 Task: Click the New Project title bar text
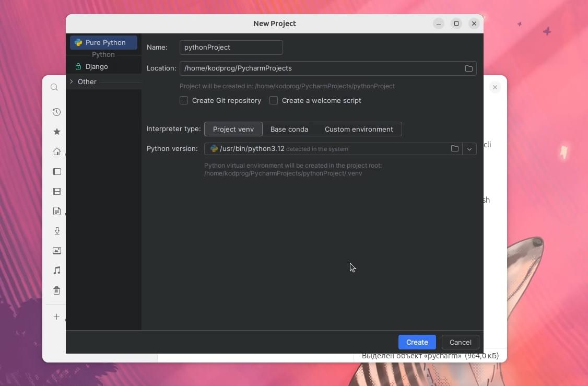[x=275, y=24]
